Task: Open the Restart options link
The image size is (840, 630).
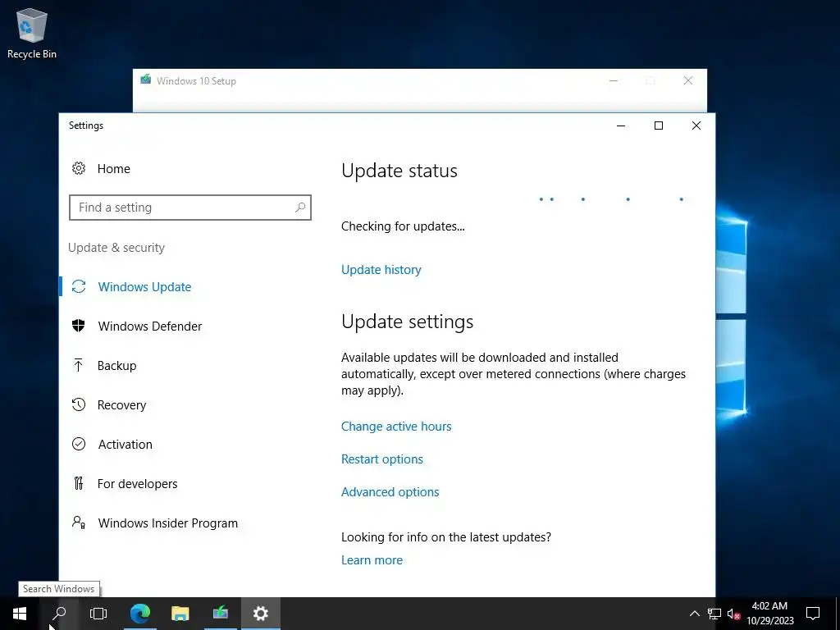Action: [x=382, y=459]
